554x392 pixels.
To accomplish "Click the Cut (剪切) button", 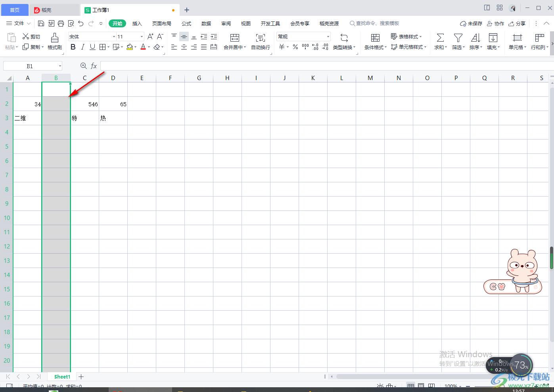I will point(31,36).
